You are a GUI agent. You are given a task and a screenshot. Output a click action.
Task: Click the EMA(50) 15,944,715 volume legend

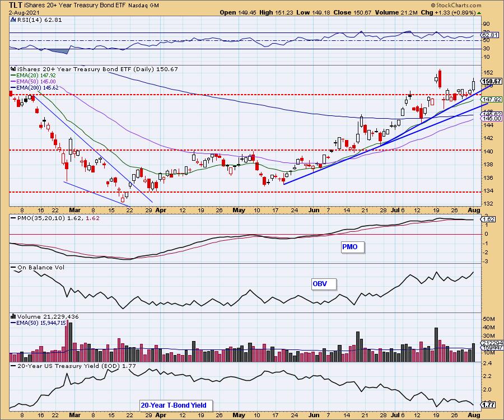pos(38,323)
